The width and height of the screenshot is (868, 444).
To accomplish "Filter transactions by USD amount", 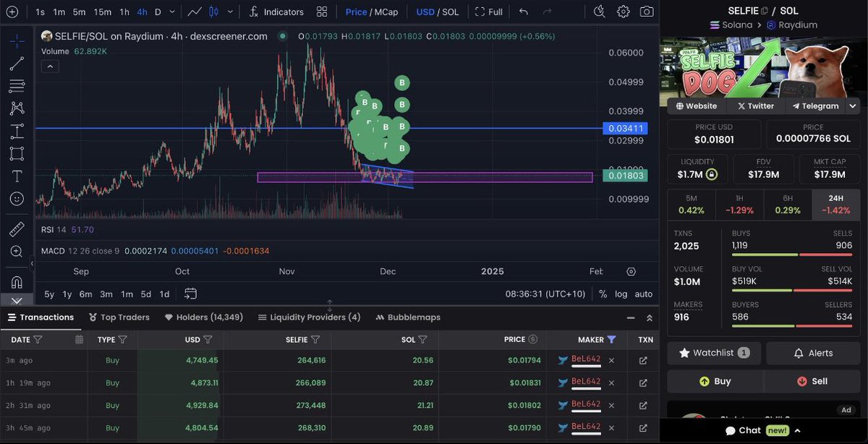I will (208, 339).
